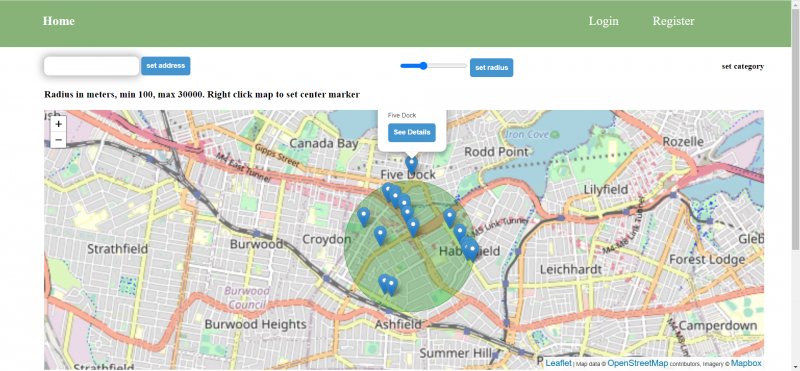
Task: Open the set category dropdown
Action: tap(742, 66)
